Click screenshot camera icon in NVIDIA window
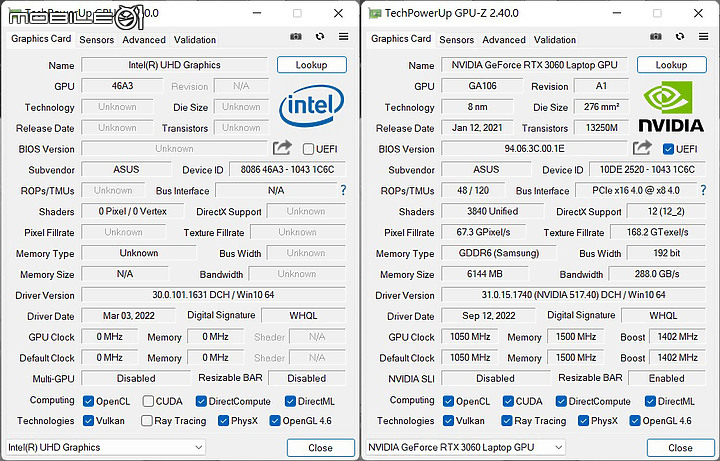 tap(656, 37)
